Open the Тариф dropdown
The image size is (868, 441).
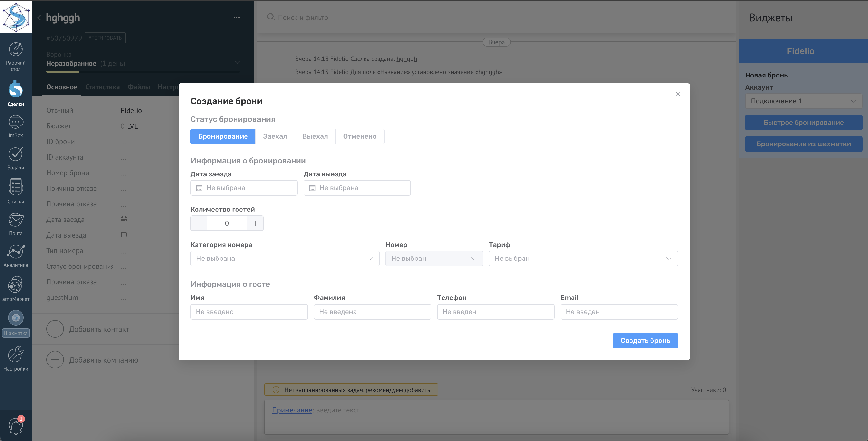point(583,259)
